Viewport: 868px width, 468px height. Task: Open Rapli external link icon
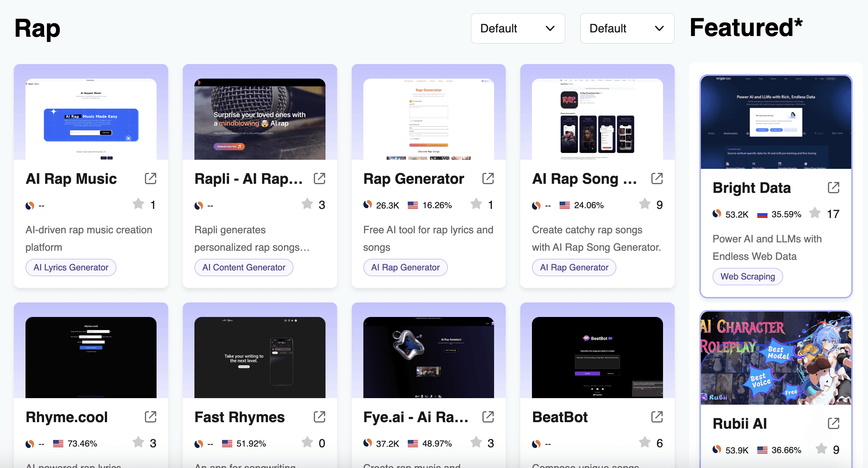pyautogui.click(x=319, y=179)
